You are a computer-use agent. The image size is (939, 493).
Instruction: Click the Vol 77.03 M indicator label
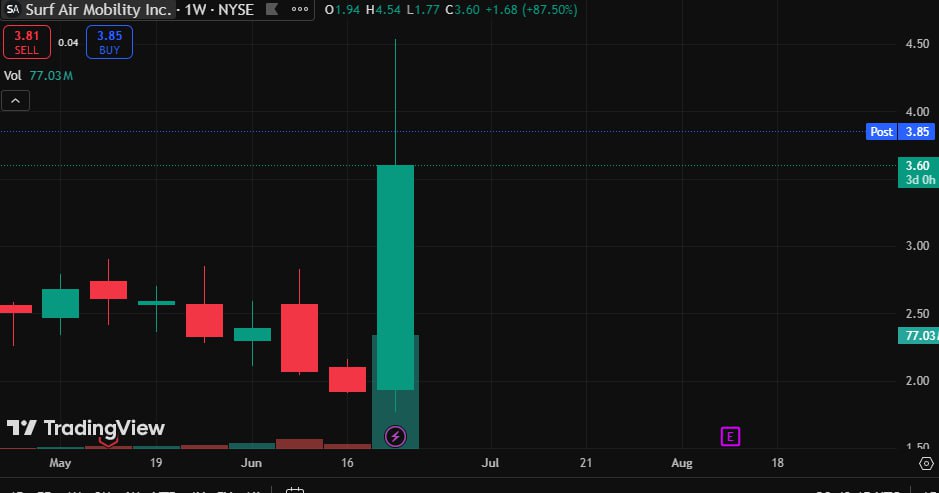[38, 75]
